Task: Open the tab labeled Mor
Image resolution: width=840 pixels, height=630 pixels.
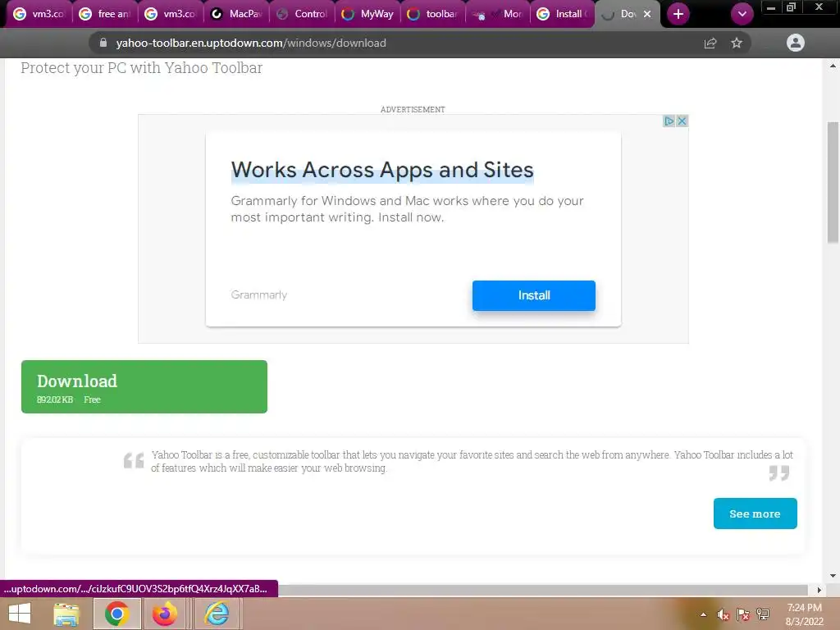Action: [x=498, y=14]
